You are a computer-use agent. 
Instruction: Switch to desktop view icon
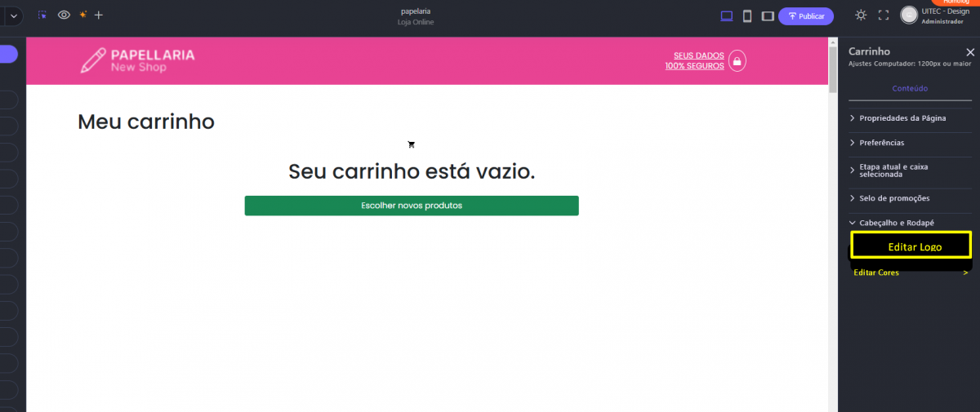pos(727,16)
